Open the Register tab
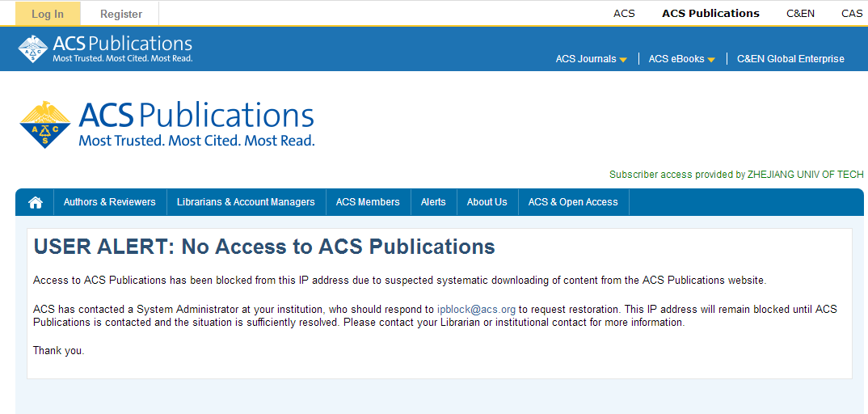This screenshot has height=414, width=868. coord(121,14)
